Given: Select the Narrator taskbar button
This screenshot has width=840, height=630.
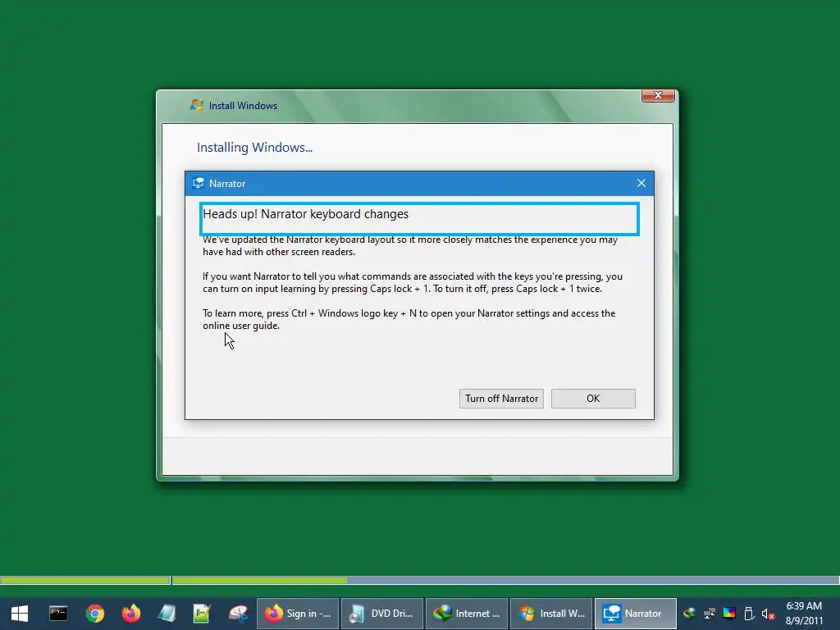Looking at the screenshot, I should coord(636,614).
